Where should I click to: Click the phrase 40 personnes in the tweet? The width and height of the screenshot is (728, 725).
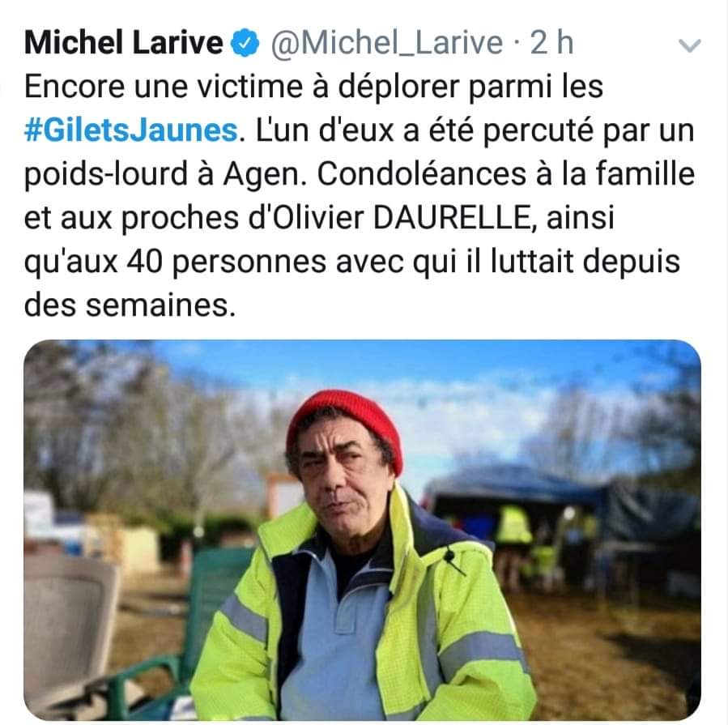click(x=227, y=262)
